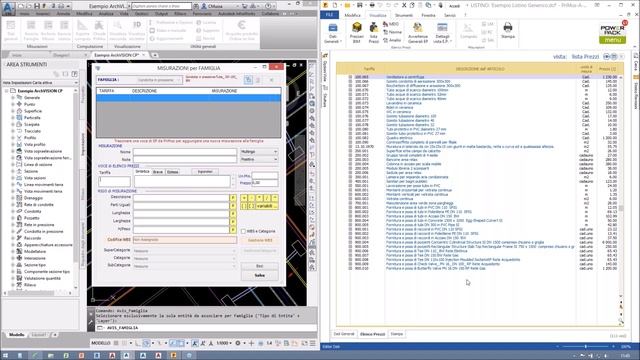Switch to the Modello layout tab

click(x=17, y=335)
